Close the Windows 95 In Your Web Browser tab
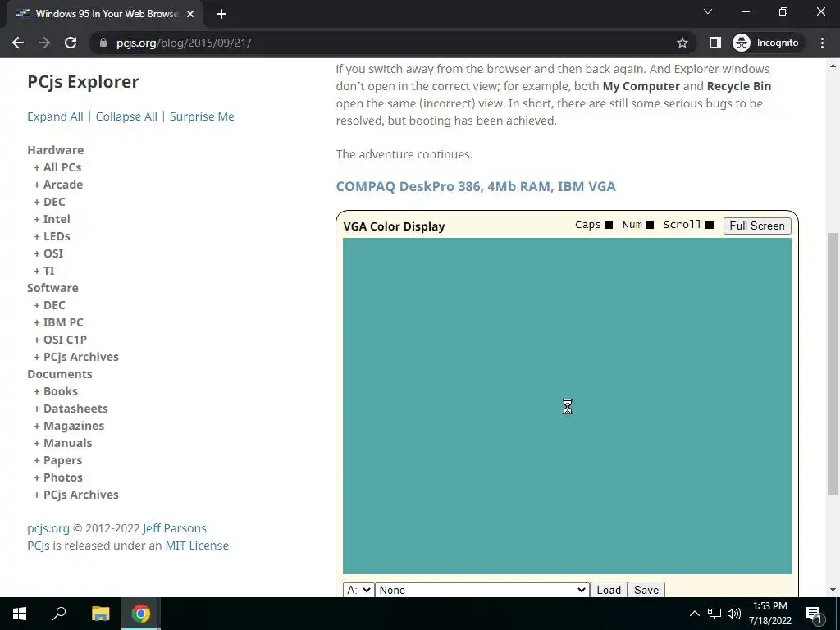 point(190,14)
